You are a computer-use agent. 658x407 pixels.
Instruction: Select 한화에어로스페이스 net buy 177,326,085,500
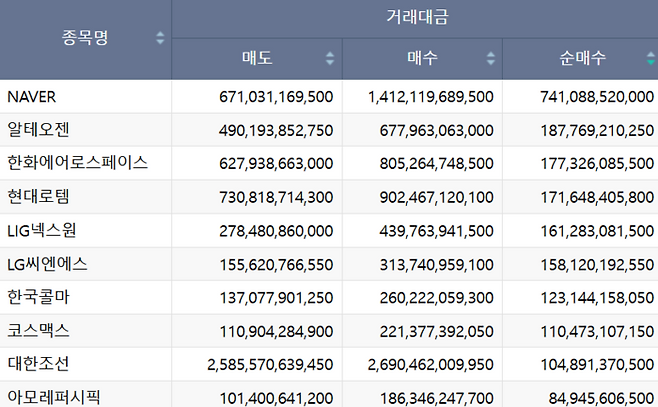click(x=597, y=164)
